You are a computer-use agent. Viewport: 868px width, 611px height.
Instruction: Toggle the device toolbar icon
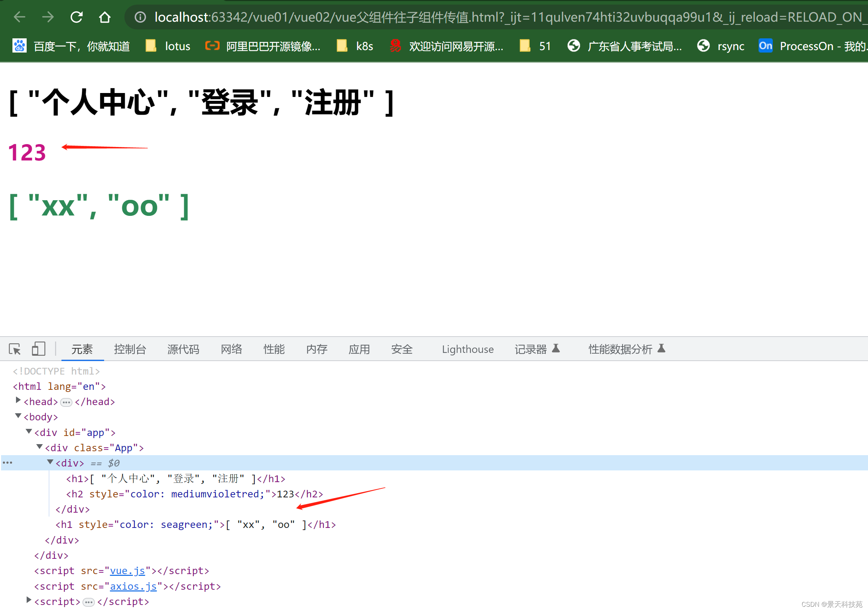[38, 349]
